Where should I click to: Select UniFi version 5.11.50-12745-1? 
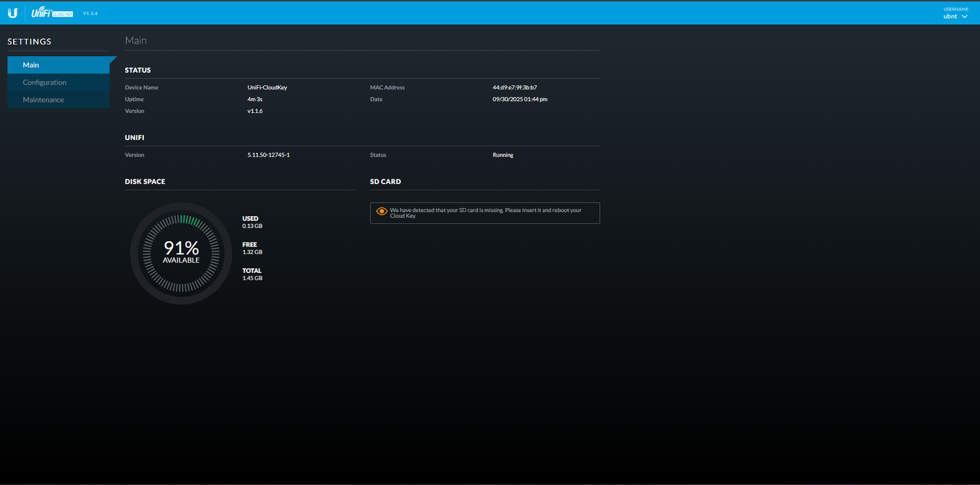click(269, 155)
